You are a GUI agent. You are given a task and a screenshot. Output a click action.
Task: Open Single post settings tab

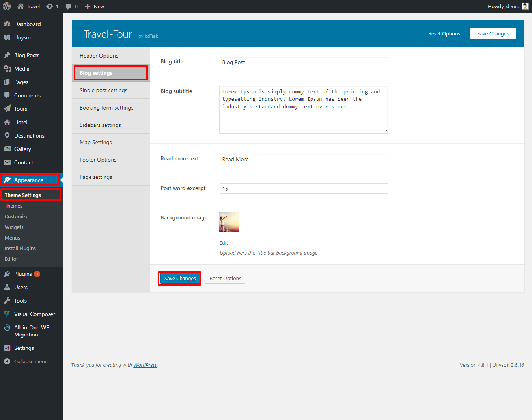(111, 90)
